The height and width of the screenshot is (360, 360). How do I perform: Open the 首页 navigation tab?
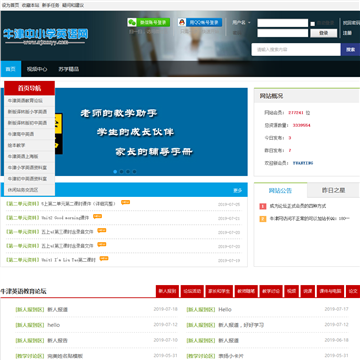[x=11, y=69]
